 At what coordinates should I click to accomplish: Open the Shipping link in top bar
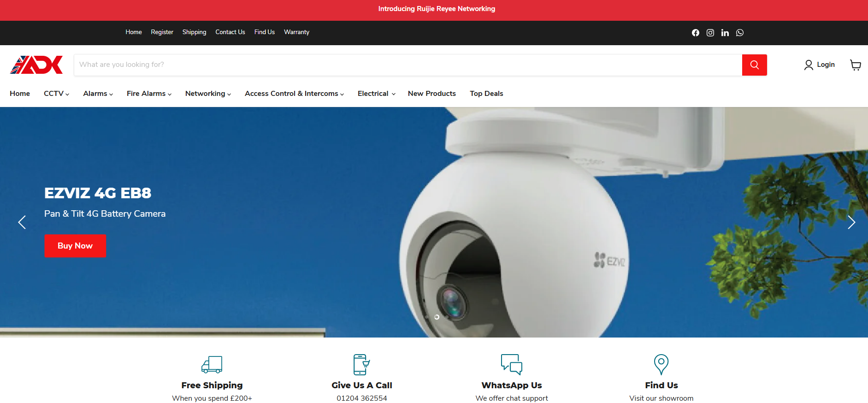[x=194, y=32]
